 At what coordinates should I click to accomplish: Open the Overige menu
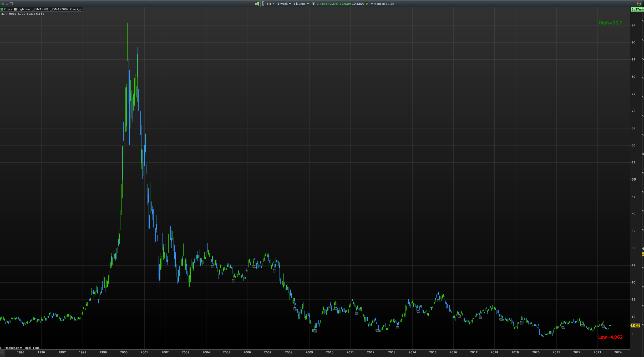(x=76, y=9)
